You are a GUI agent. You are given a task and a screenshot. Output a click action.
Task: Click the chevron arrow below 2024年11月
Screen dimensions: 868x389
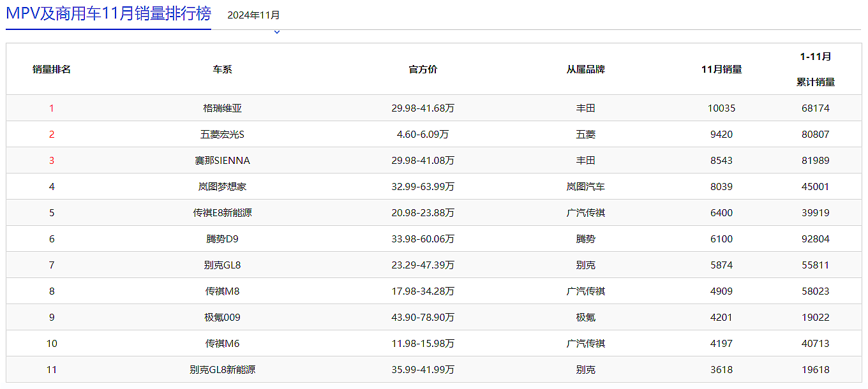tap(277, 32)
